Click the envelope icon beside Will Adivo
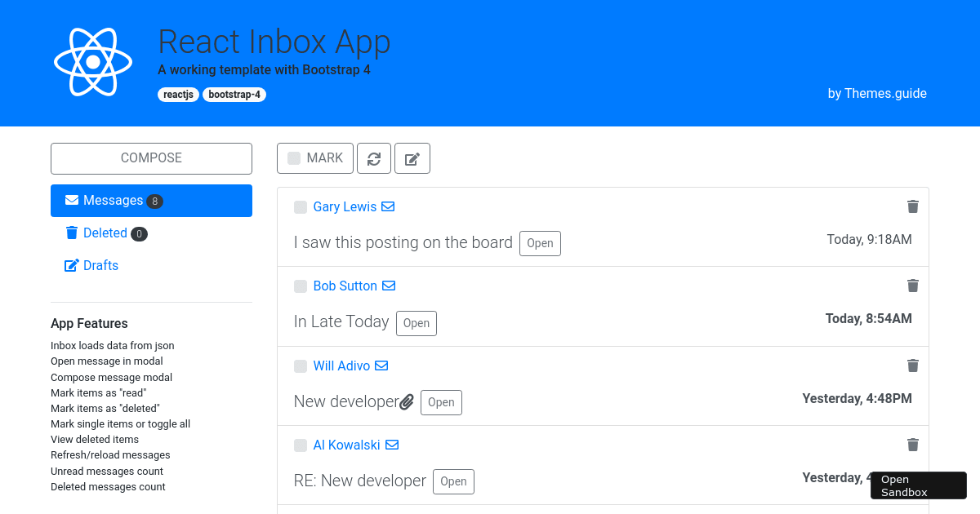This screenshot has width=980, height=514. (381, 366)
